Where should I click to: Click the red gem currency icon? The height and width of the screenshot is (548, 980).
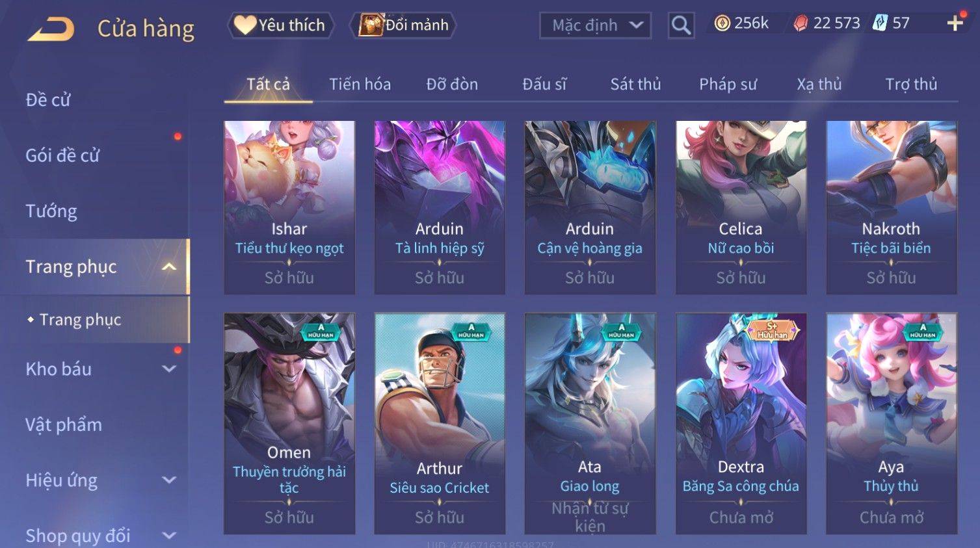pos(801,23)
